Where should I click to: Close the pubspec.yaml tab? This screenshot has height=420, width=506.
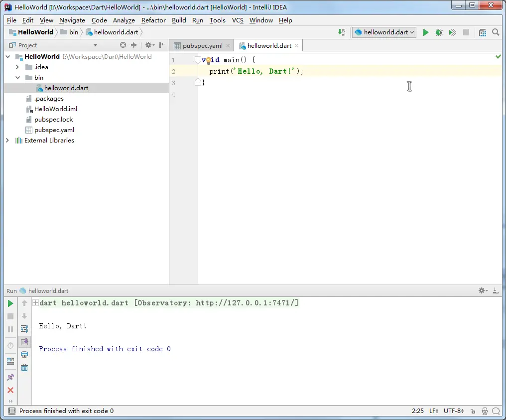click(x=228, y=45)
